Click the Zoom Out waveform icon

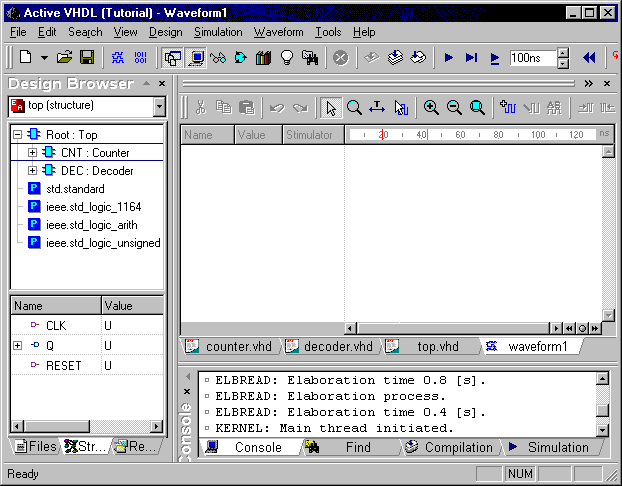454,108
